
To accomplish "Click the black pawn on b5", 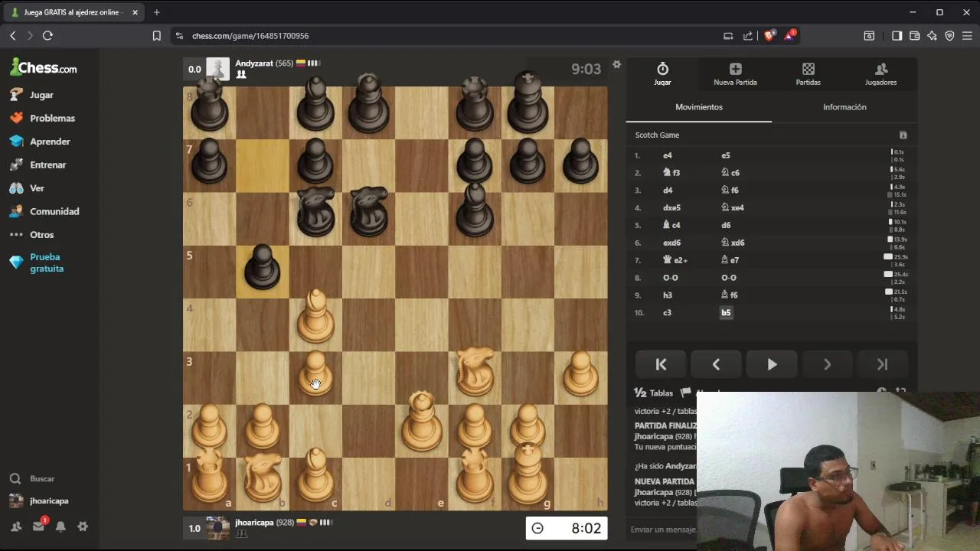I will tap(262, 267).
